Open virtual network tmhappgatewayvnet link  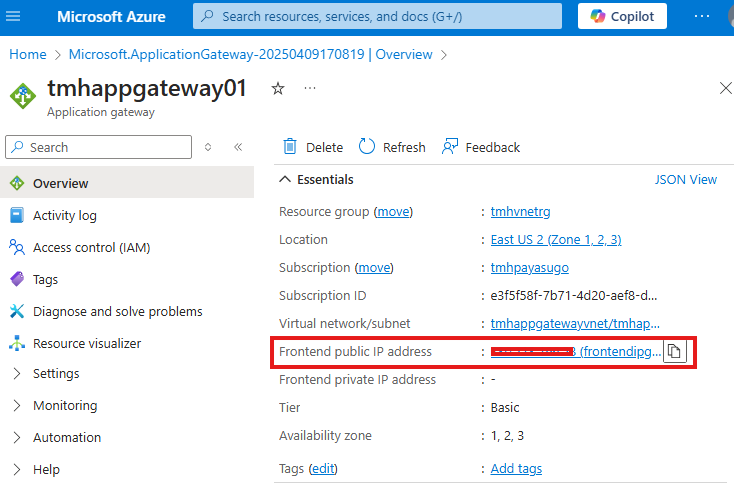(575, 324)
